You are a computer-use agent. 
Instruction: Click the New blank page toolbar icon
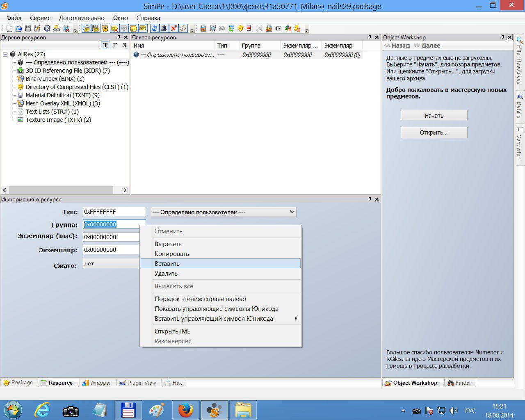[9, 28]
